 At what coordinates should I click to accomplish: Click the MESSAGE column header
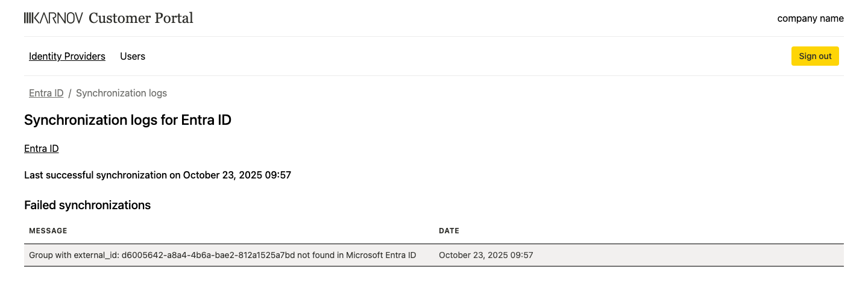(x=48, y=231)
